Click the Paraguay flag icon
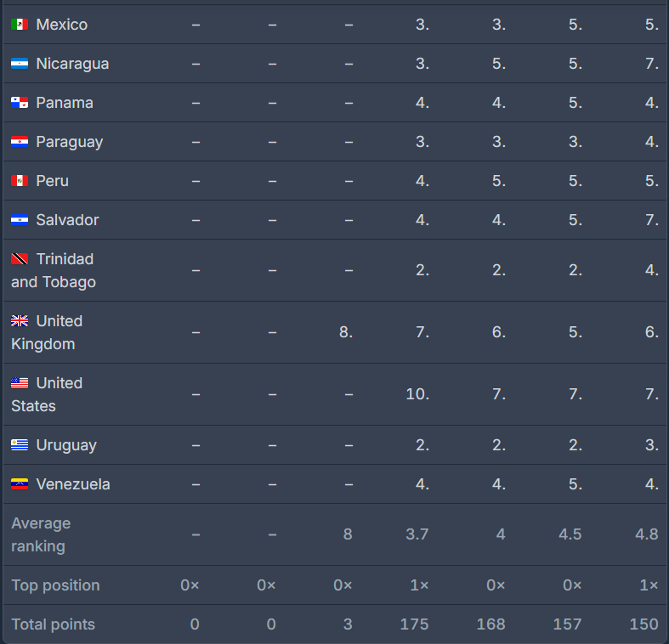The image size is (669, 644). click(20, 142)
